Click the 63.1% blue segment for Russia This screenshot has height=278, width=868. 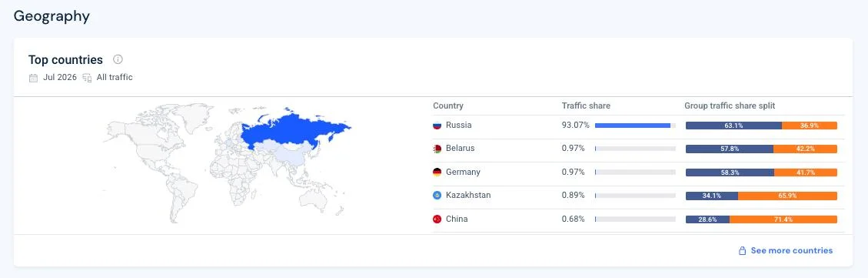point(733,126)
